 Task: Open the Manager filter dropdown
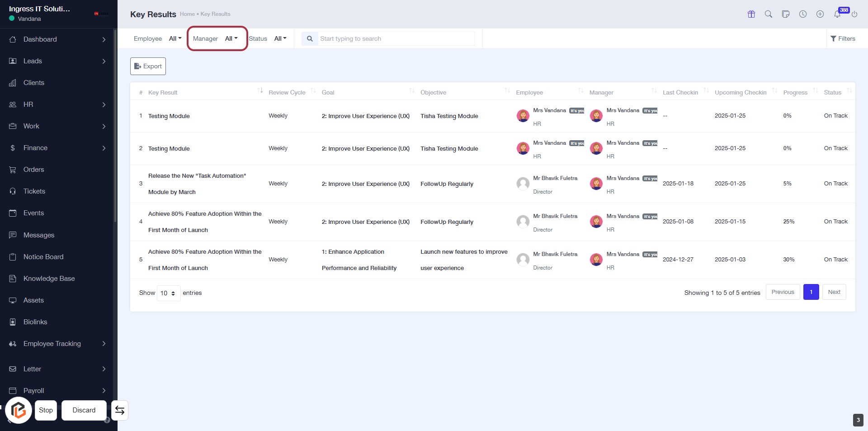[231, 38]
